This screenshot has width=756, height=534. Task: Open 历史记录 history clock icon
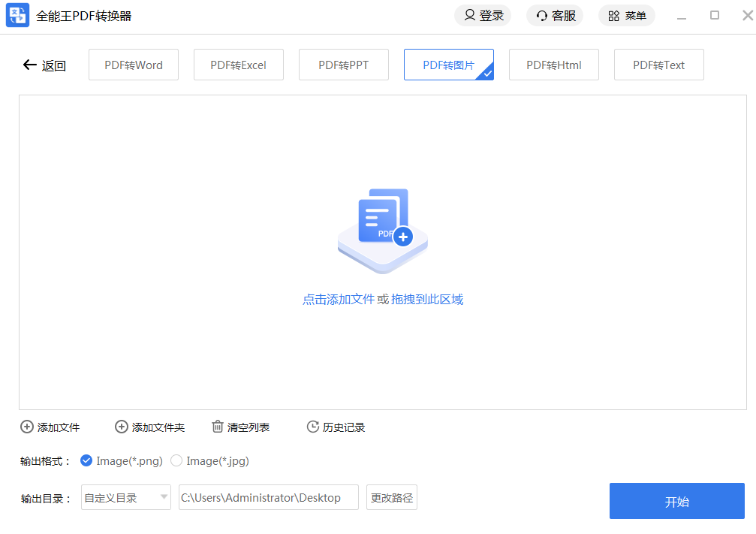click(313, 427)
